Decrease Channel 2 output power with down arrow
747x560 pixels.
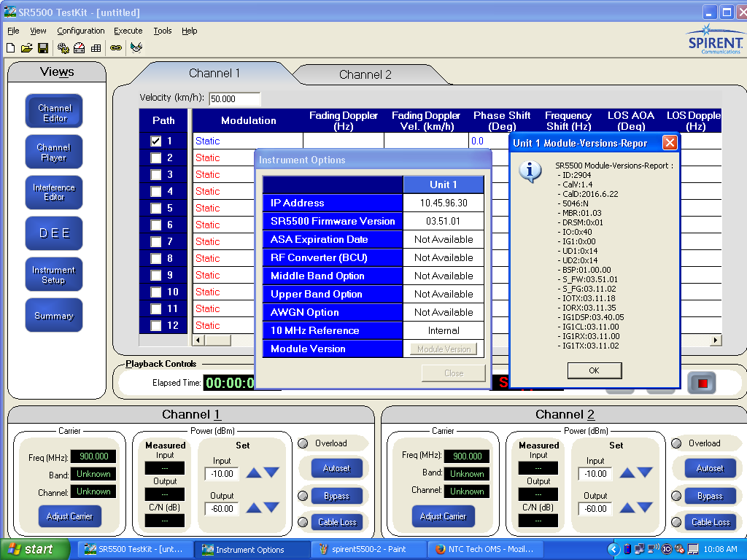point(645,507)
